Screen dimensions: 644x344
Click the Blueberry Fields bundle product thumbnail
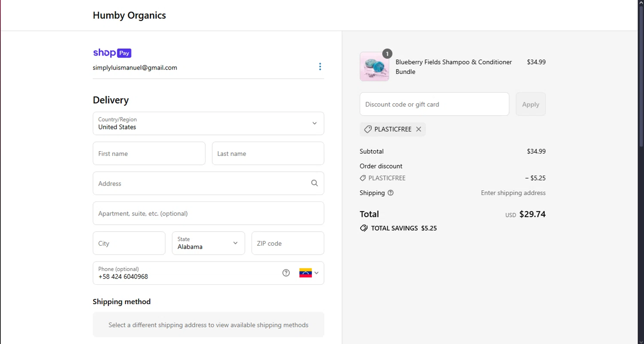374,67
